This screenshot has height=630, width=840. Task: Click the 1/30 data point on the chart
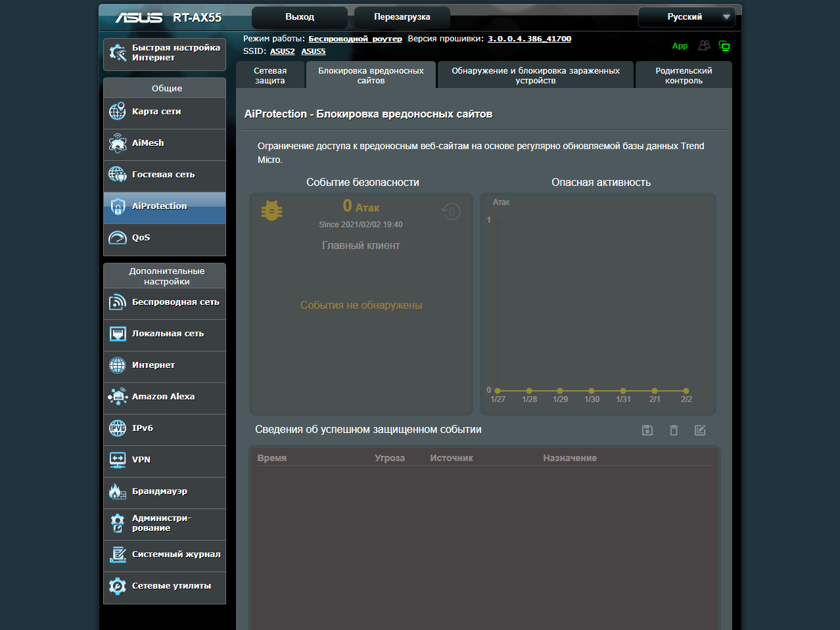[x=592, y=391]
